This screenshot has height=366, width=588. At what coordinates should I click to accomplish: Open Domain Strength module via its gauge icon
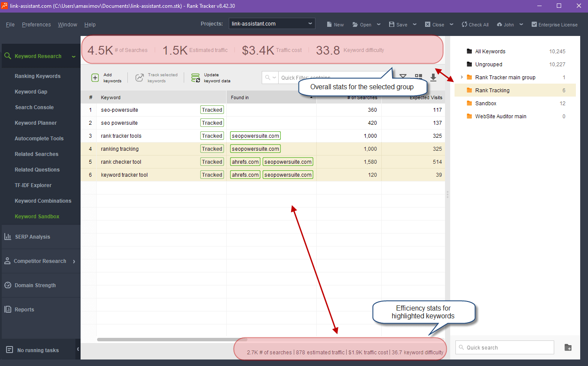point(7,285)
